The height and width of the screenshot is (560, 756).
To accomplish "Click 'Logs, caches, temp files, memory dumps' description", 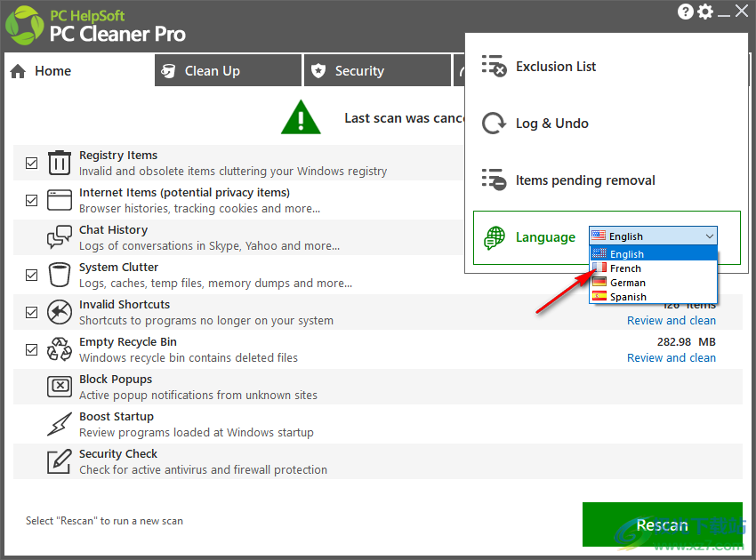I will pos(215,284).
